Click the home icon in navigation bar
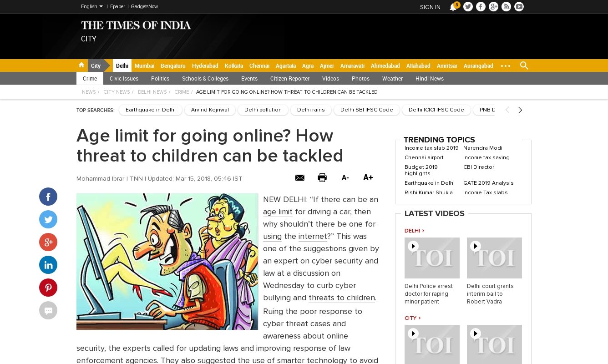 click(81, 65)
